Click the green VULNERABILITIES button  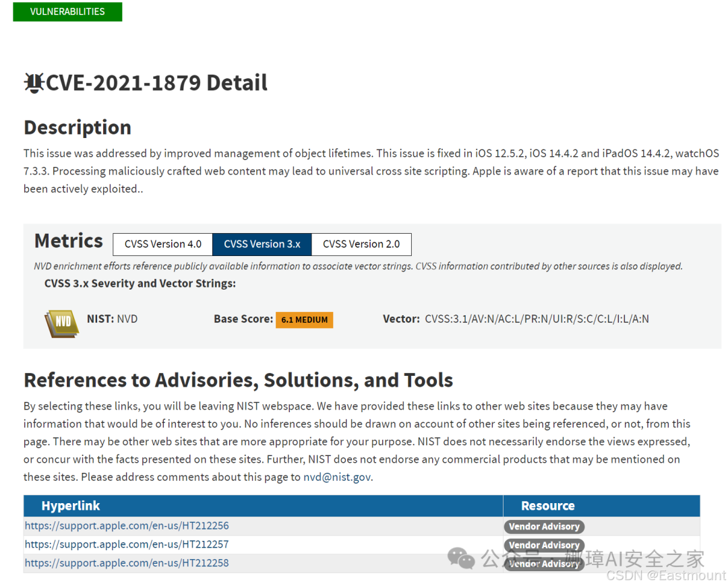[67, 11]
